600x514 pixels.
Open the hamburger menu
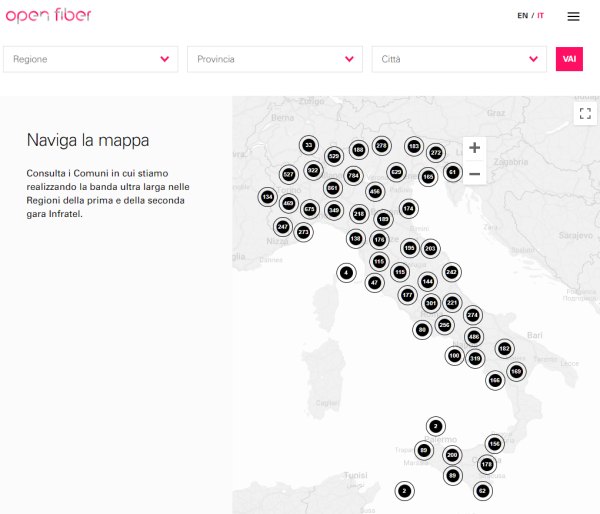coord(573,16)
